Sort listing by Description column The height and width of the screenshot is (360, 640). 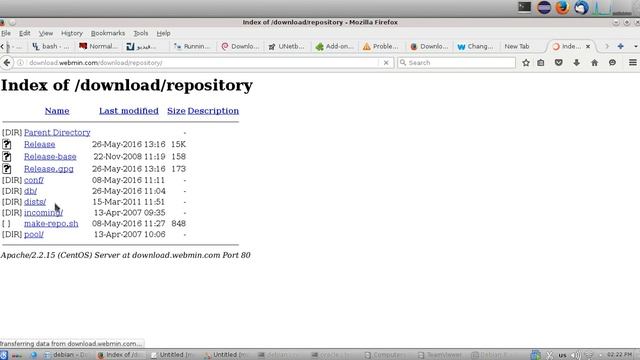point(213,111)
